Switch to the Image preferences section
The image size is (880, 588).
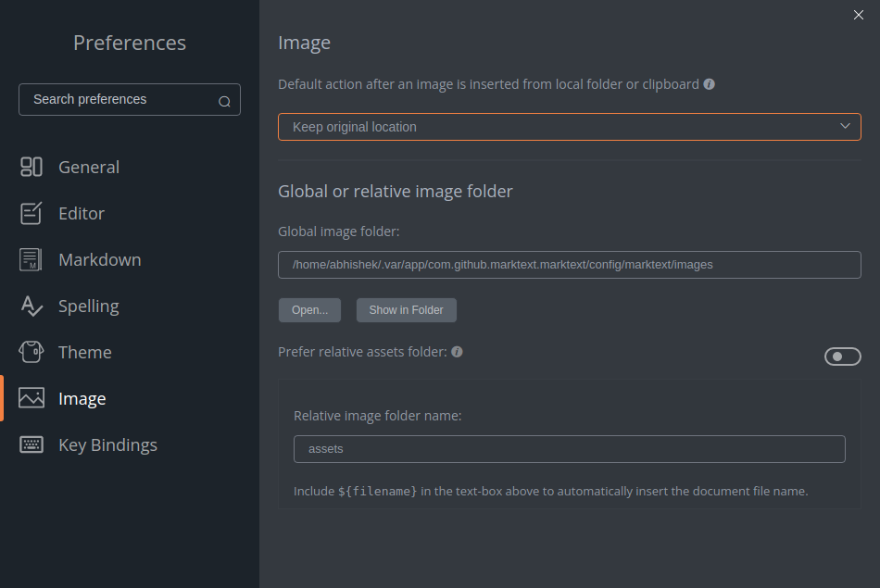[83, 398]
